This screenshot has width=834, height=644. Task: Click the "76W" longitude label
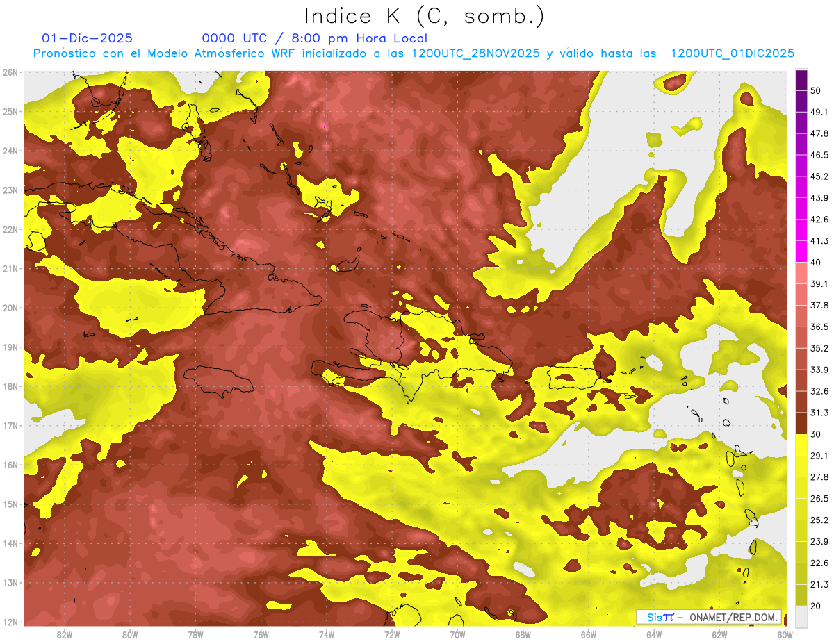click(261, 634)
